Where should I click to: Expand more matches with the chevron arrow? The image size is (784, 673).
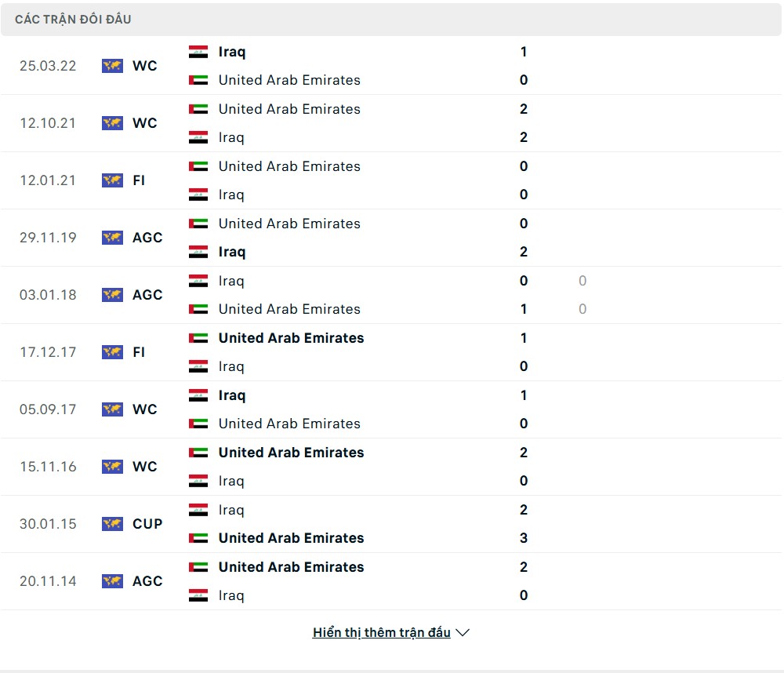[x=463, y=632]
